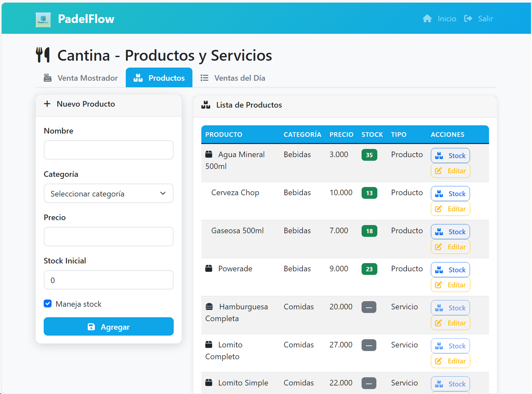Open the Seleccionar categoría dropdown
Image resolution: width=532 pixels, height=394 pixels.
(x=108, y=194)
